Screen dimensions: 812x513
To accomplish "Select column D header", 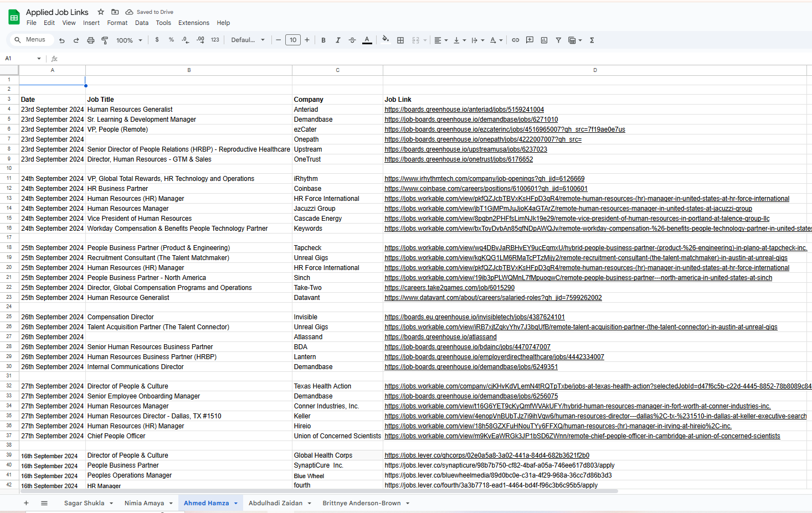I will coord(595,70).
